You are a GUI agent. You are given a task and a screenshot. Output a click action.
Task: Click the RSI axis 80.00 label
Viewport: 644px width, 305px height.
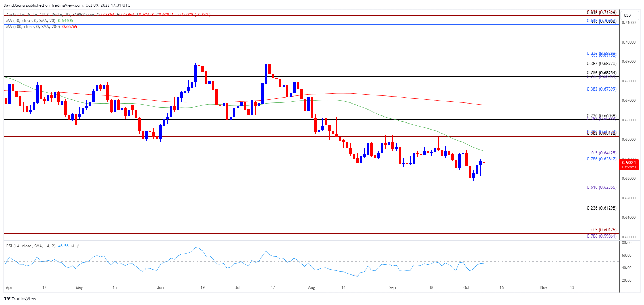(626, 243)
